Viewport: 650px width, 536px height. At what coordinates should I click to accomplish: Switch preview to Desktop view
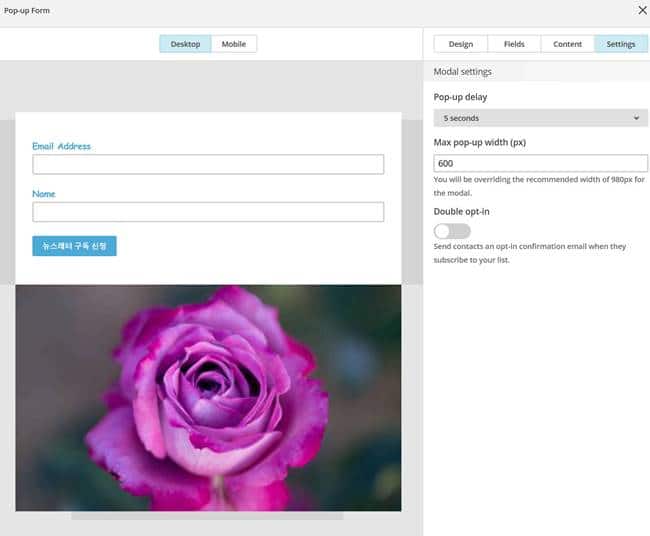tap(185, 44)
